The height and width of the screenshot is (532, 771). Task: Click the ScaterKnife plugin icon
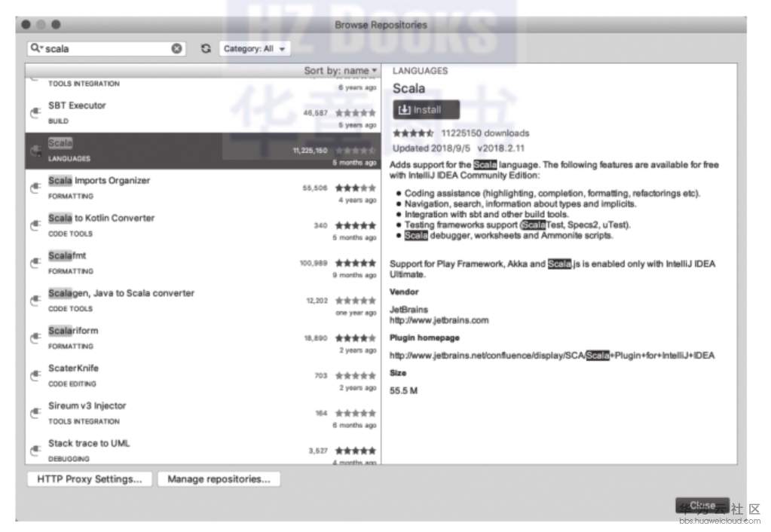pos(35,376)
